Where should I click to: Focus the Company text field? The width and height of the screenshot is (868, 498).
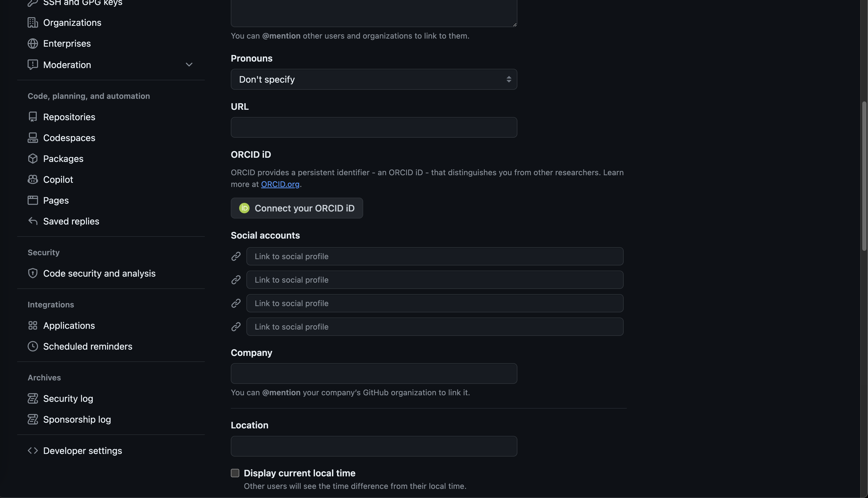coord(374,373)
